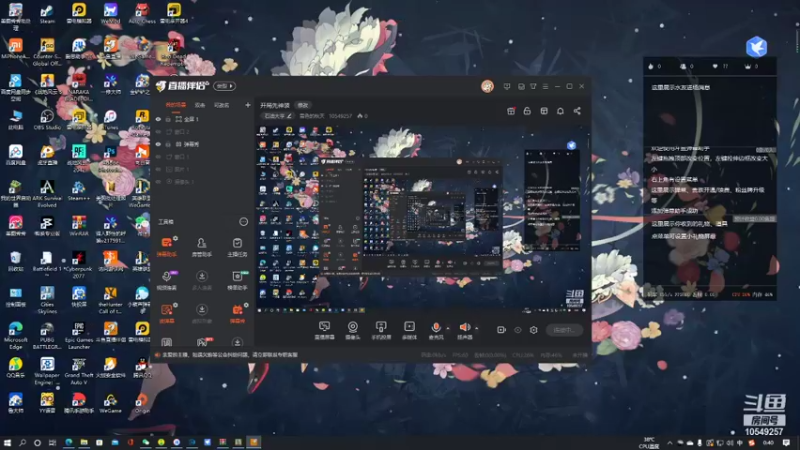
Task: Select the 弹幕秀 source row
Action: click(203, 144)
